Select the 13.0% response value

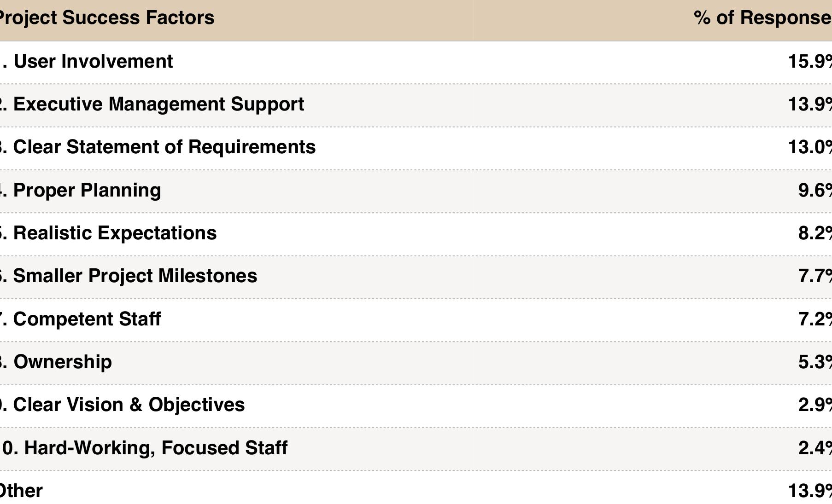point(810,147)
